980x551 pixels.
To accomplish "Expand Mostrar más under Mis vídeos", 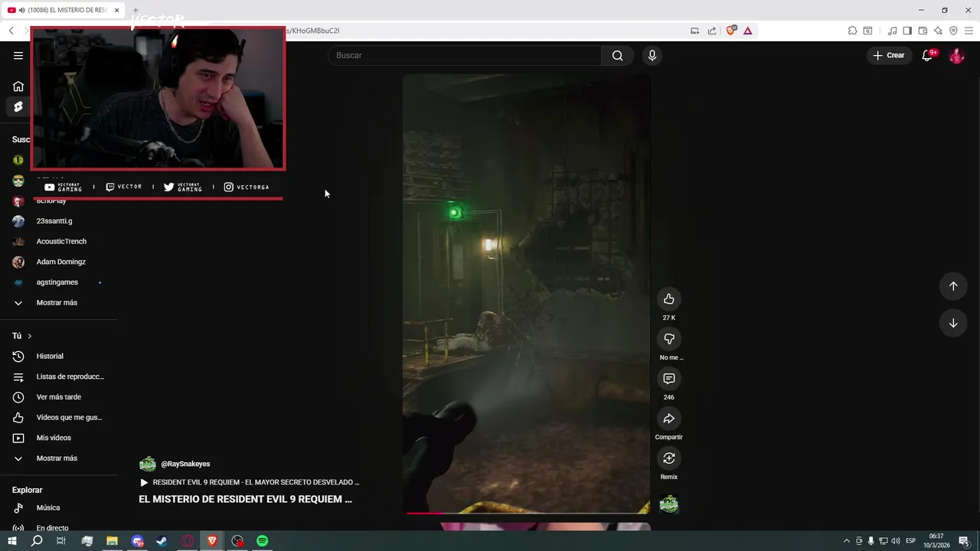I will point(57,458).
